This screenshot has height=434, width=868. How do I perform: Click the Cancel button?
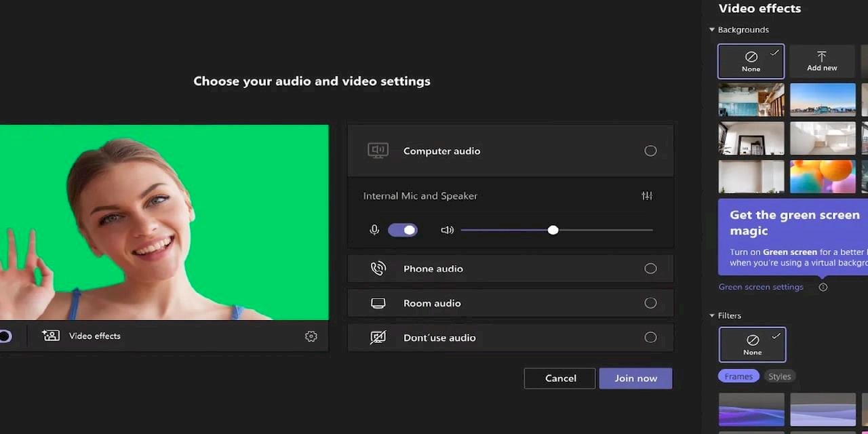tap(560, 378)
